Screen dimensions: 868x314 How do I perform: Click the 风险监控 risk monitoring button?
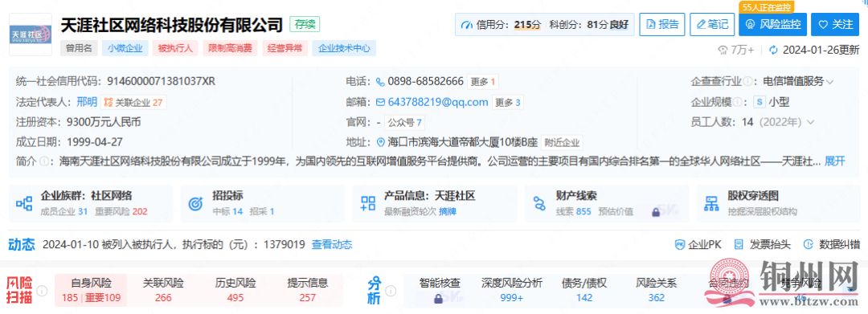[773, 24]
